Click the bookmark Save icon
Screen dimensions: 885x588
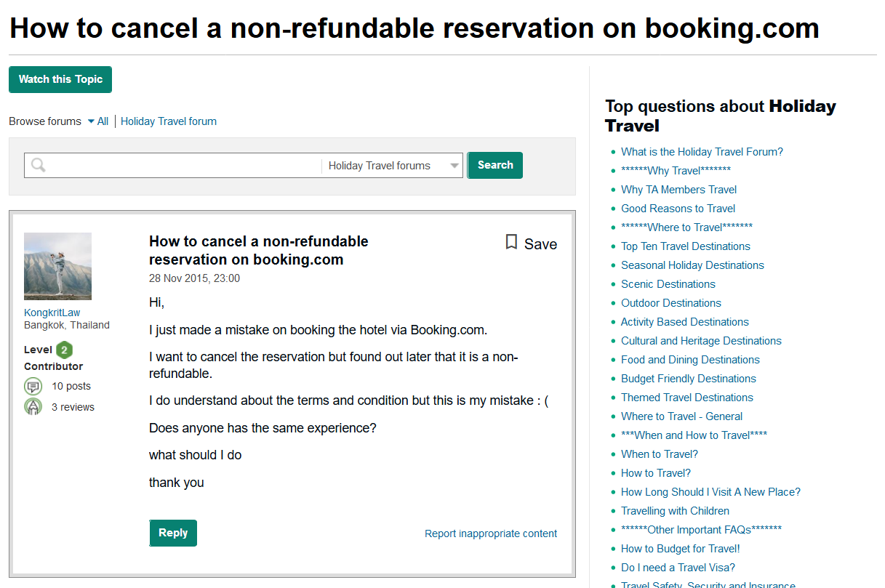pyautogui.click(x=512, y=243)
